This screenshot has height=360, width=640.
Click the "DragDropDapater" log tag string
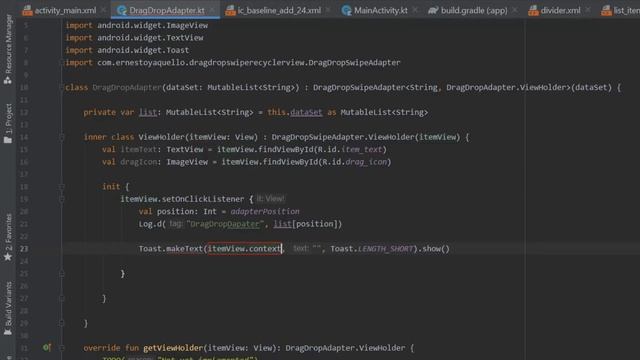(x=225, y=224)
